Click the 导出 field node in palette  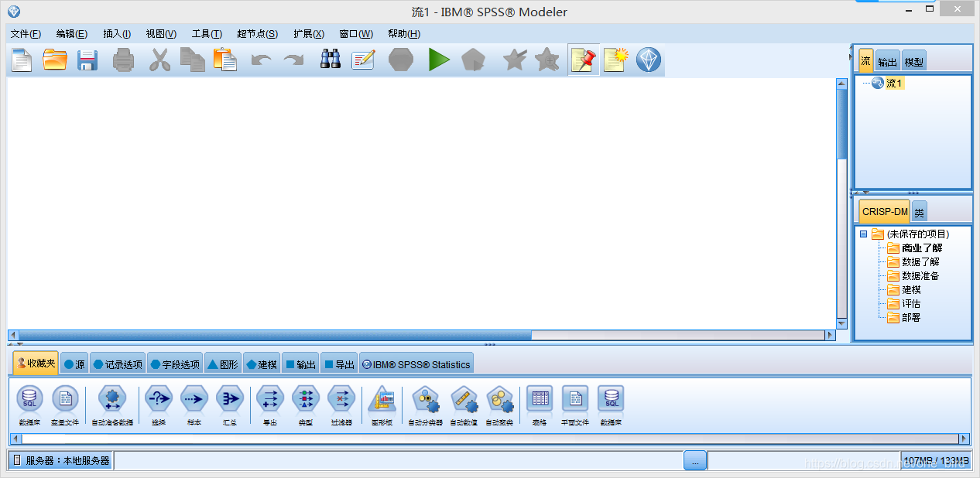(x=270, y=405)
